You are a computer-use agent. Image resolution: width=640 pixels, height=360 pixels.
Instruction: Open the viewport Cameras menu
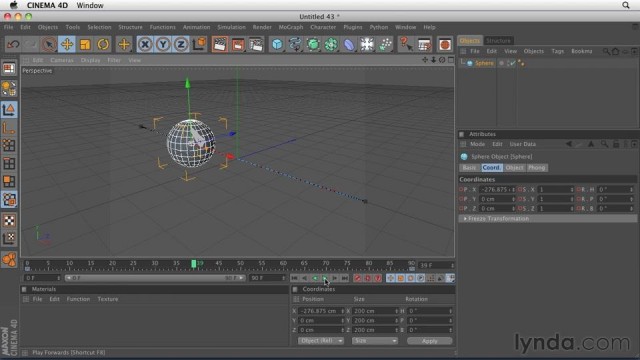(x=62, y=60)
